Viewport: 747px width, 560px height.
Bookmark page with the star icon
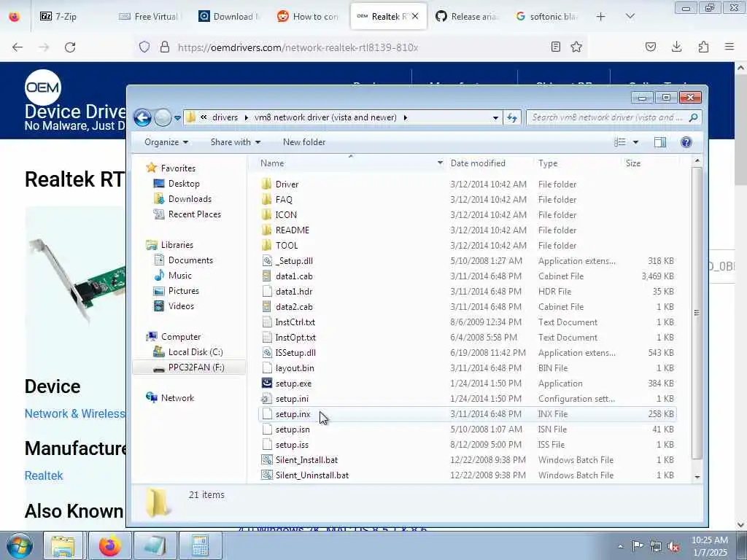pyautogui.click(x=576, y=47)
